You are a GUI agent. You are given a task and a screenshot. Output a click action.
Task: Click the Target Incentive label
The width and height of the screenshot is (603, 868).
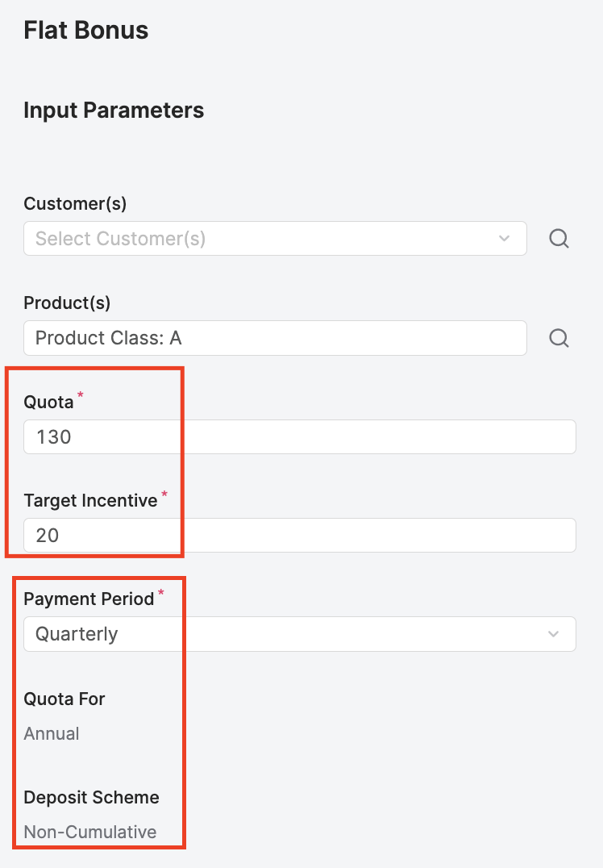90,501
